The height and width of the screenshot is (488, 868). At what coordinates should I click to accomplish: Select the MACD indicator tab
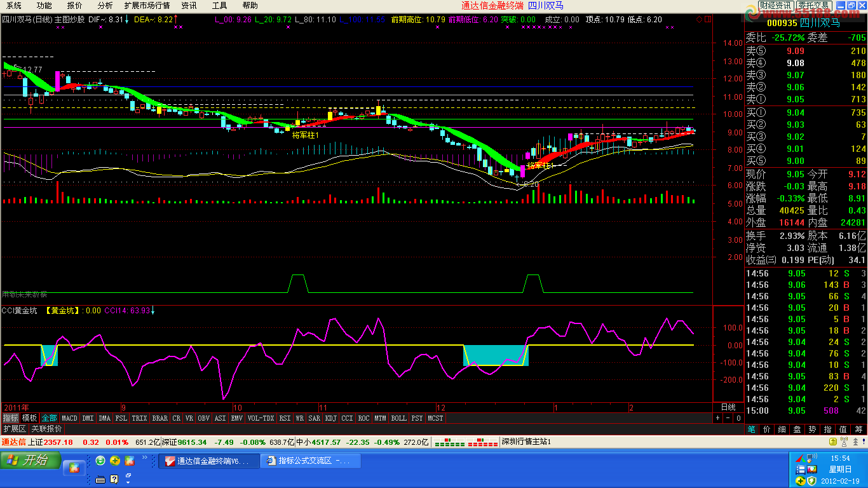click(x=69, y=418)
